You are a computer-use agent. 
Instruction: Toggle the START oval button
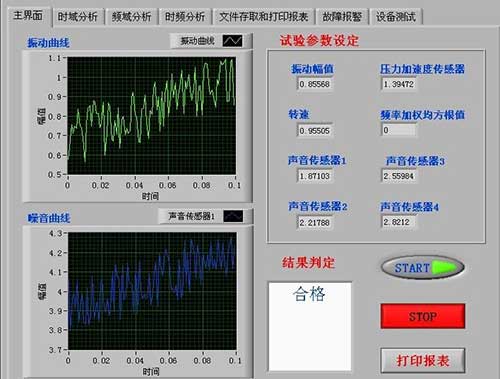(x=423, y=267)
